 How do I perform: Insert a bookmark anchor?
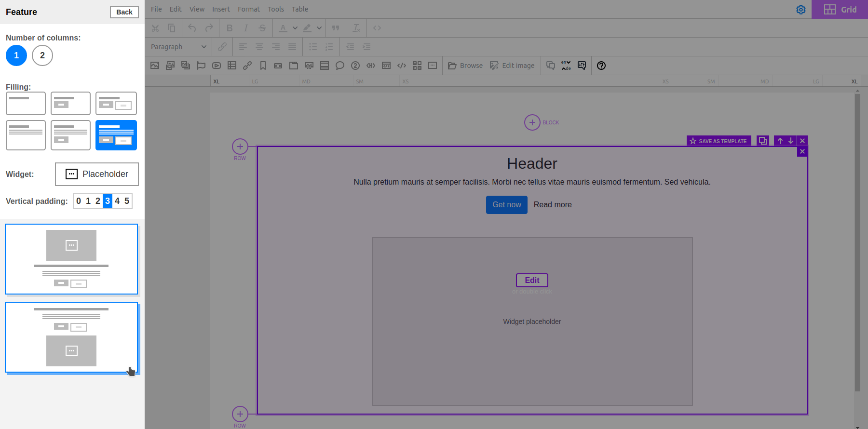tap(263, 66)
